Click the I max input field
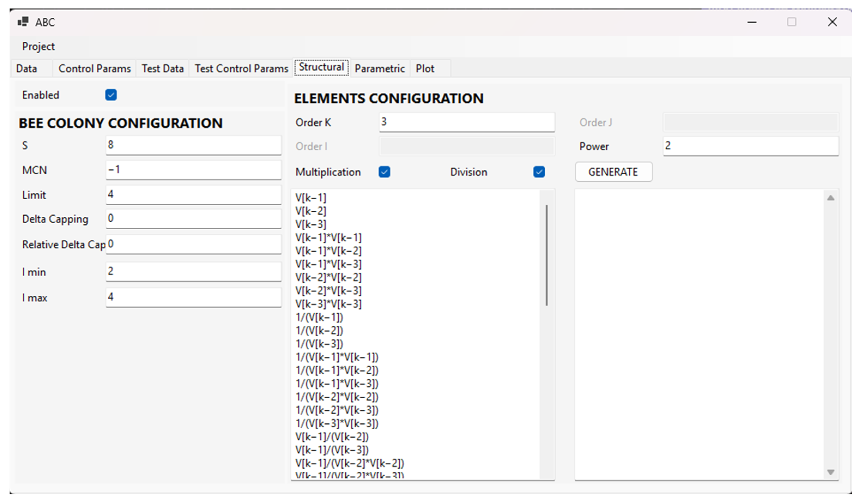The height and width of the screenshot is (504, 860). click(193, 297)
